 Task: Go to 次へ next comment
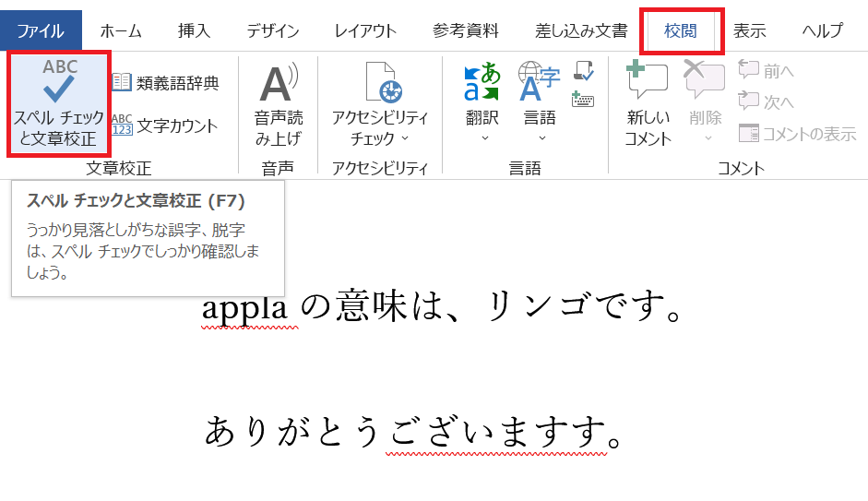click(767, 101)
